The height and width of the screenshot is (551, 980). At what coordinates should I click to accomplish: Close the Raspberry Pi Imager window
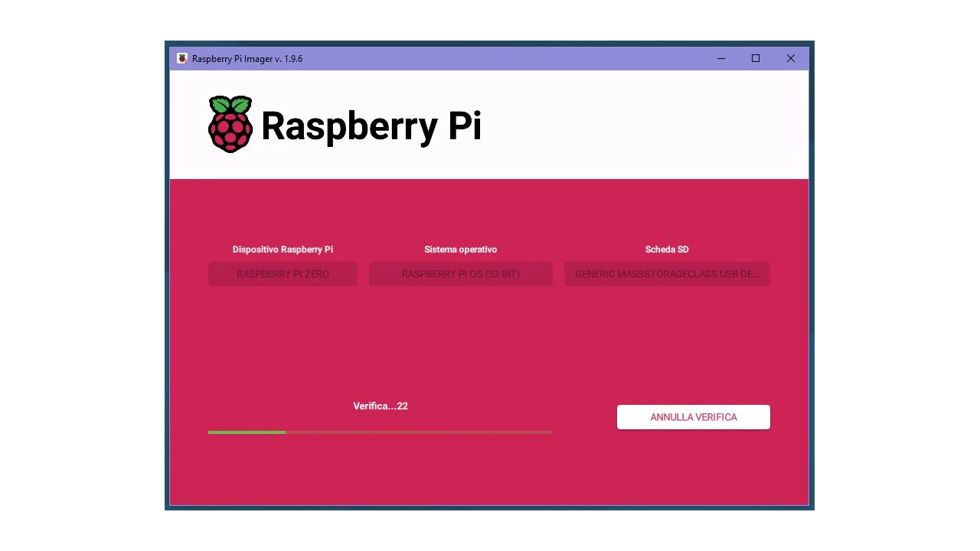790,59
